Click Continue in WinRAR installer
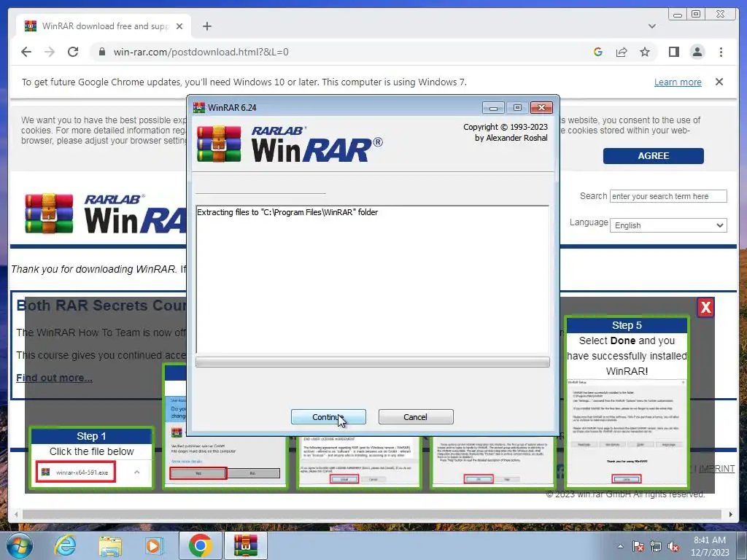The width and height of the screenshot is (747, 560). [x=328, y=416]
